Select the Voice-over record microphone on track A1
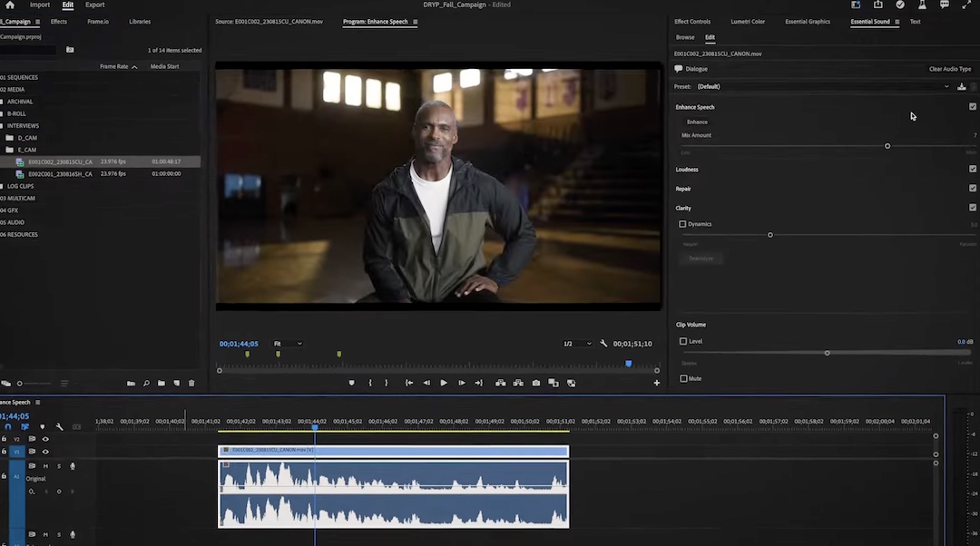 pos(73,465)
